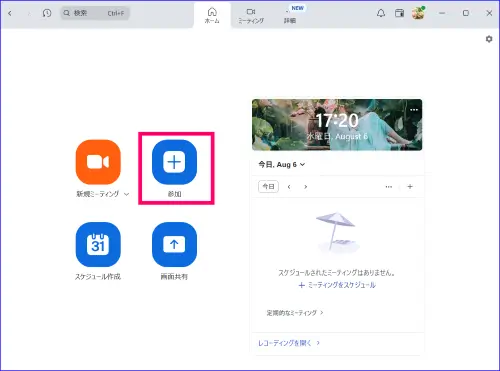
Task: Open profile avatar menu
Action: pos(418,13)
